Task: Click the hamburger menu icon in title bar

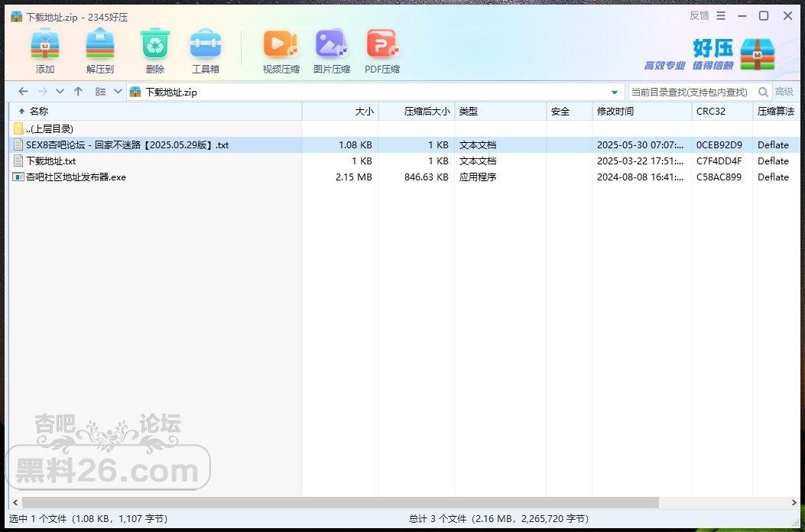Action: pos(721,16)
